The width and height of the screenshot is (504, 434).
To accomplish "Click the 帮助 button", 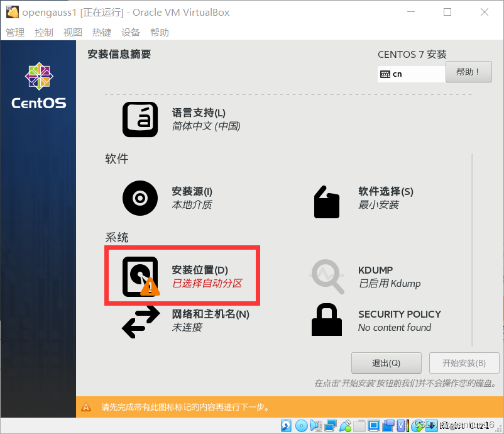I will [468, 71].
